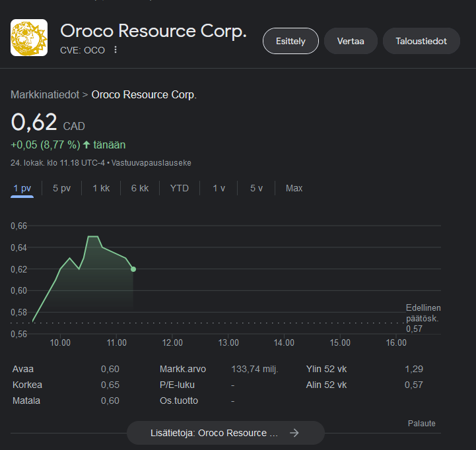Click the arrow icon in Lisätietoja button
476x450 pixels.
tap(294, 433)
